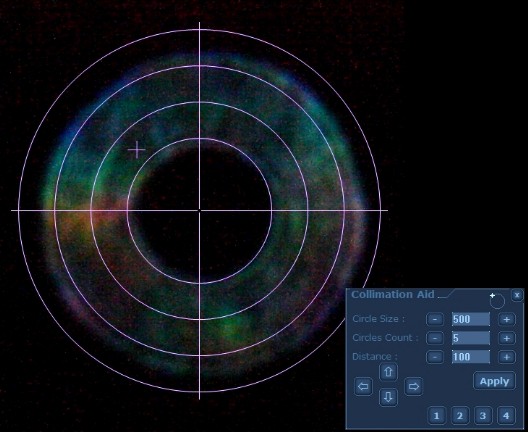Select preset button 3
528x432 pixels.
(x=483, y=416)
